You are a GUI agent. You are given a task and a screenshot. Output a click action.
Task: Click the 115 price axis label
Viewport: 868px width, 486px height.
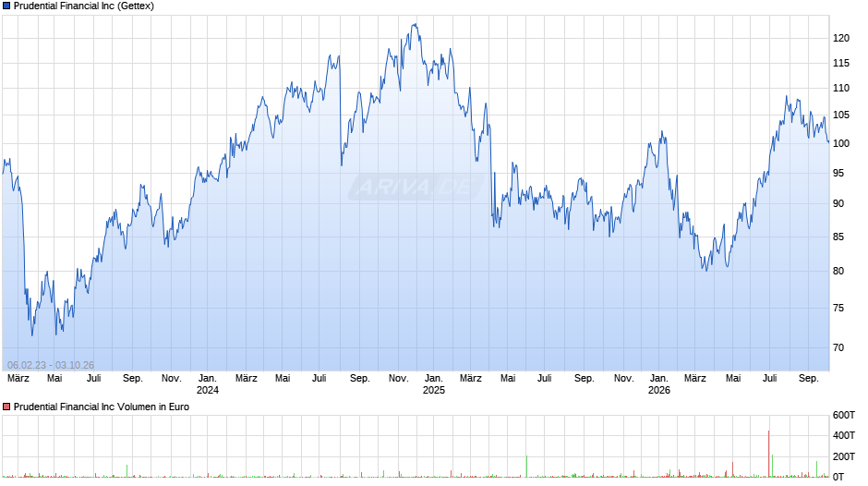[841, 63]
